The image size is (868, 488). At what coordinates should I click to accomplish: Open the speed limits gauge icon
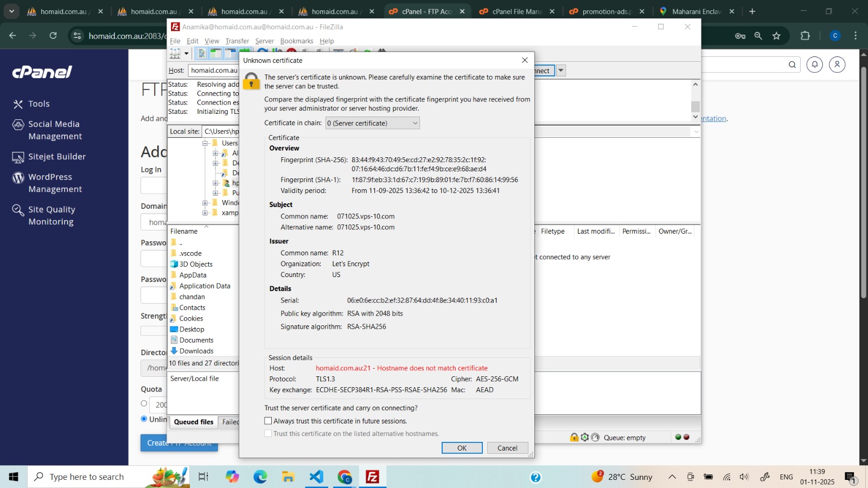595,437
